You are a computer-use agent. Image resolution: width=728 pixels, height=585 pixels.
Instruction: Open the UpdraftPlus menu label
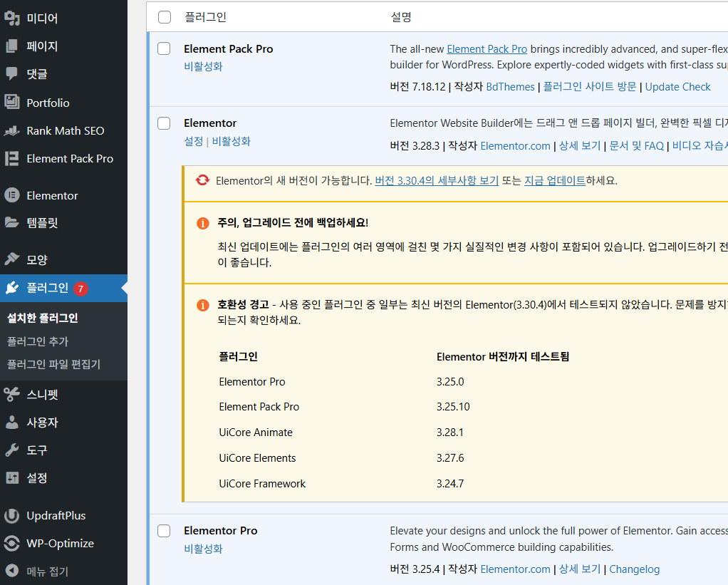[56, 516]
